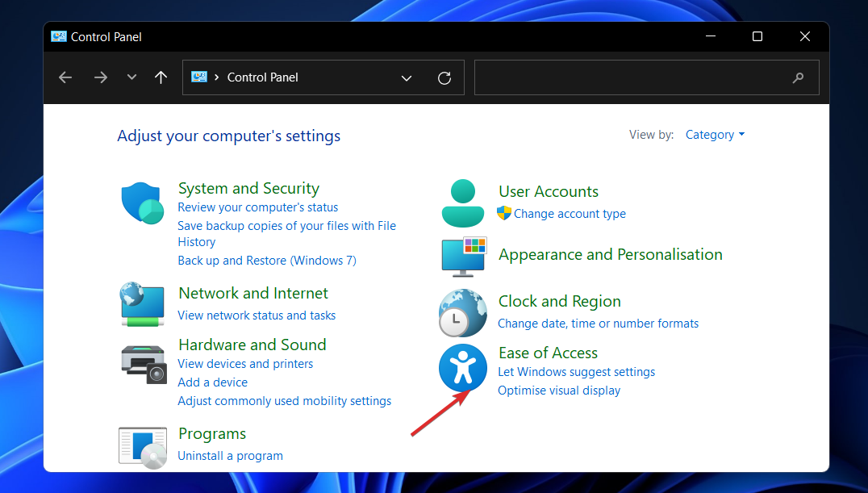Select Let Windows suggest settings link
Screen dimensions: 868x493
click(576, 372)
